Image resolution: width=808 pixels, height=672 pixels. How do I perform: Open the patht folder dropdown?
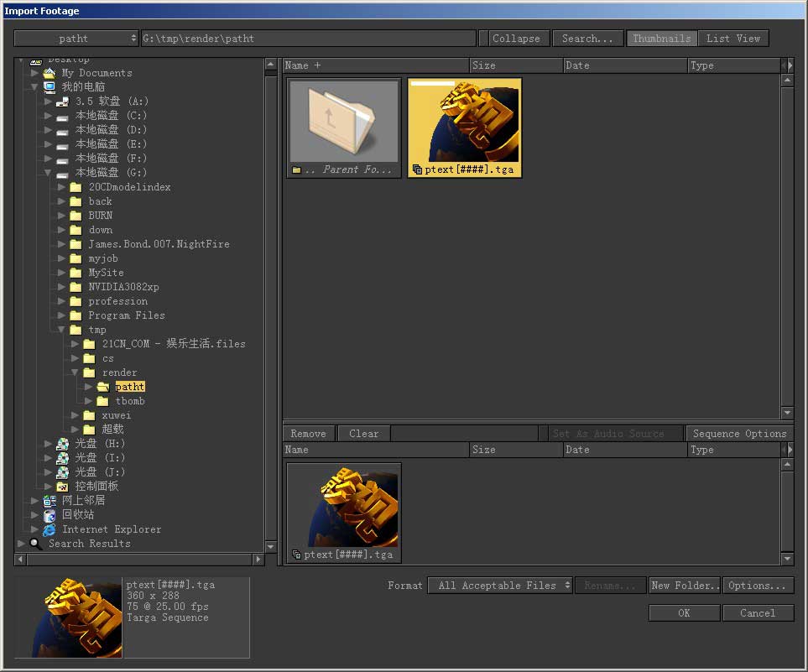coord(76,39)
